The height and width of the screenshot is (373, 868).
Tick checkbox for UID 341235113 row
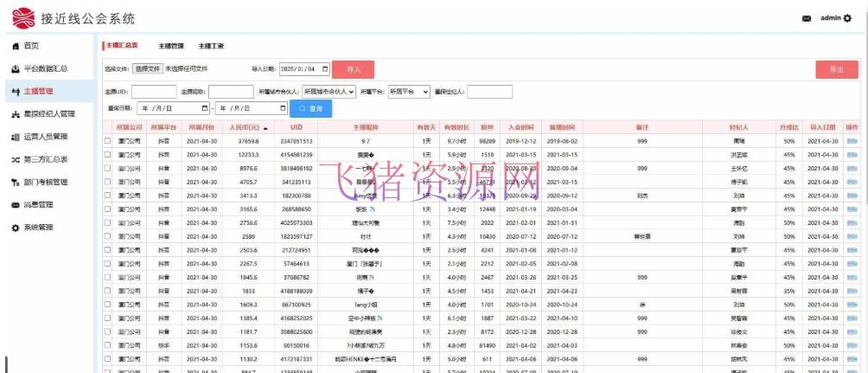point(107,182)
